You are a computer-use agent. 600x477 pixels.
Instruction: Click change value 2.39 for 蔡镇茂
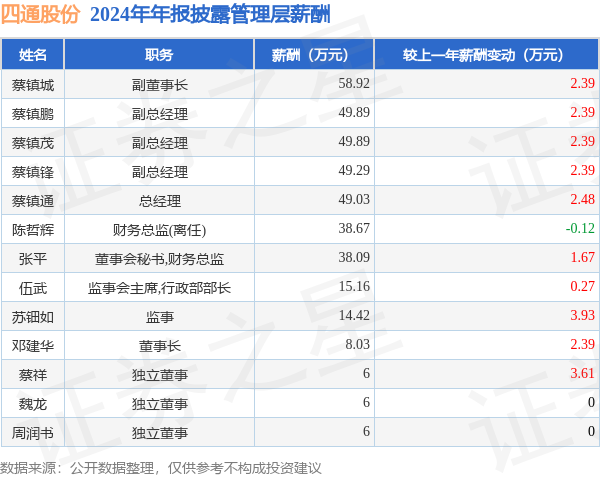pyautogui.click(x=582, y=142)
